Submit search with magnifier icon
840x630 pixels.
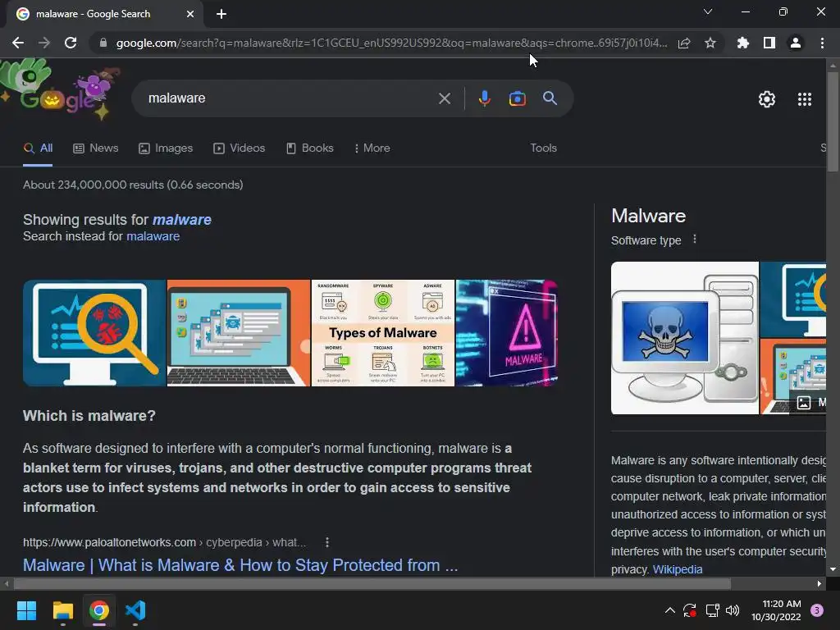(x=550, y=98)
